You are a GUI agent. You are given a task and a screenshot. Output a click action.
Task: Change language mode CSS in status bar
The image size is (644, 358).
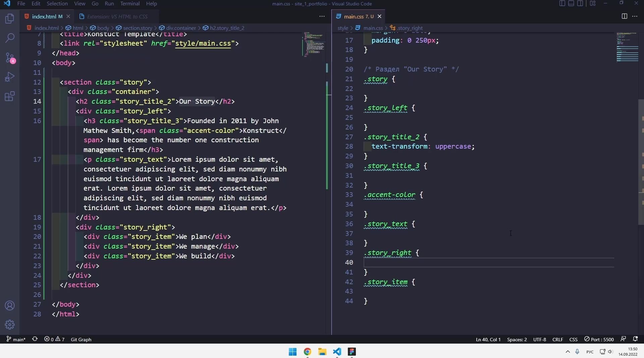pos(574,339)
